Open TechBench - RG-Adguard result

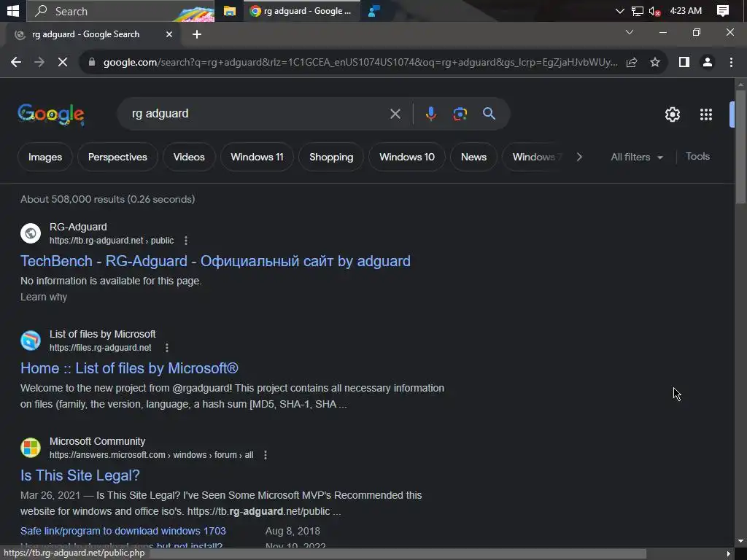[x=215, y=261]
